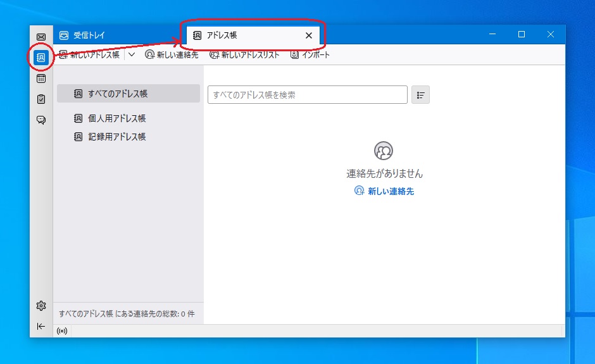Expand the 新しいアドレス帳 dropdown arrow
This screenshot has height=364, width=595.
[132, 55]
